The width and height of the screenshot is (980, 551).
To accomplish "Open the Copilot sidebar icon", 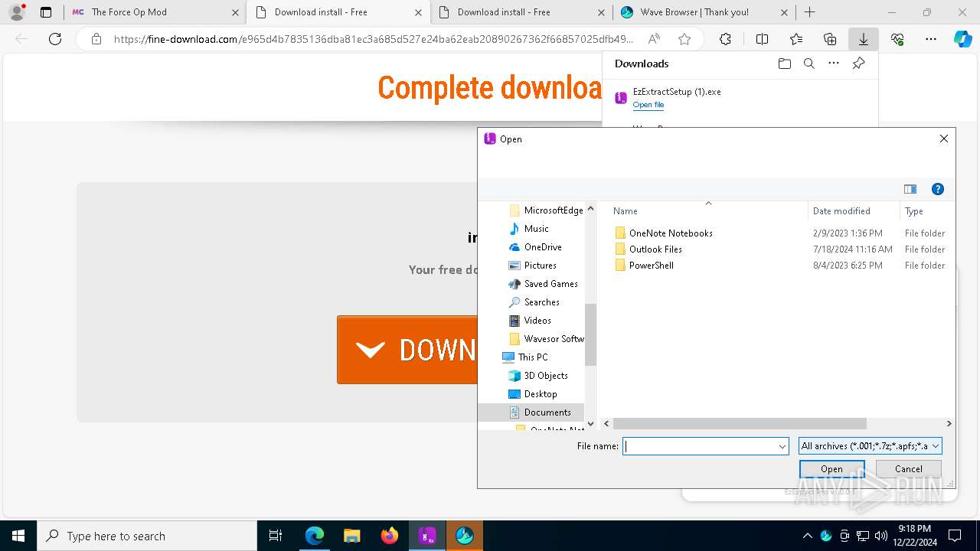I will click(962, 39).
